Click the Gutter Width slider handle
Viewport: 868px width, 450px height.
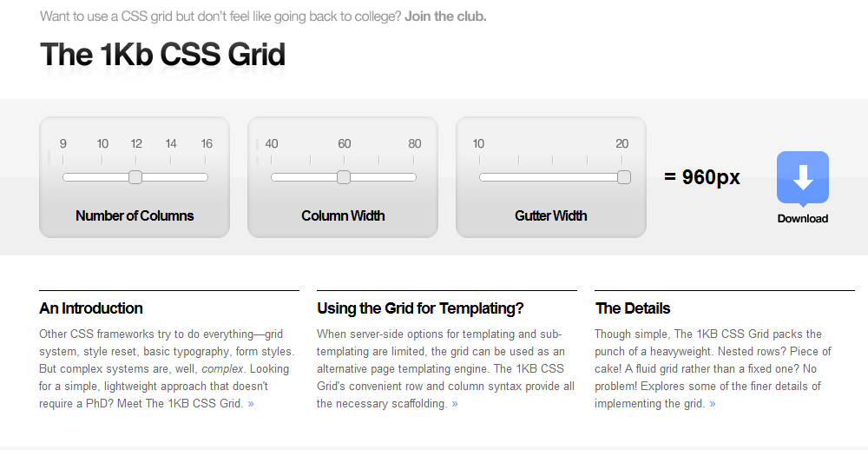point(623,177)
